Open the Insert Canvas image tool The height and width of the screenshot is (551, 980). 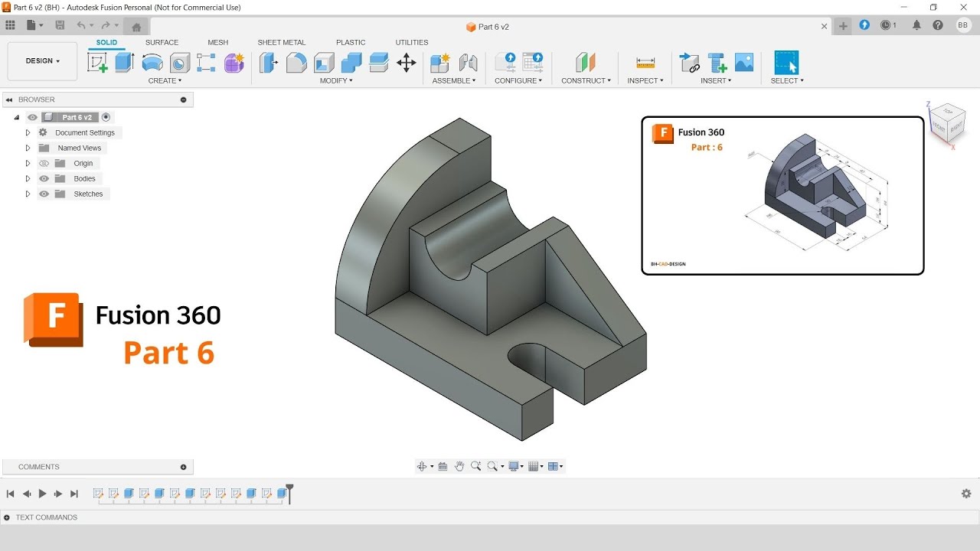744,63
